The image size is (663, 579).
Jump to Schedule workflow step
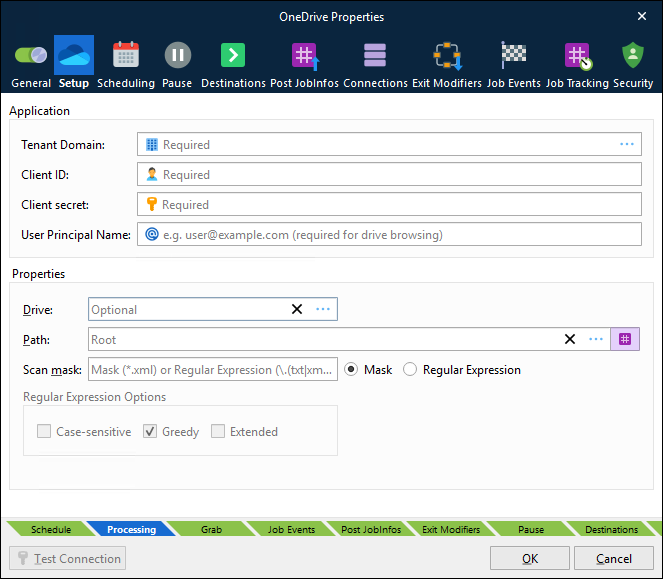click(x=51, y=529)
